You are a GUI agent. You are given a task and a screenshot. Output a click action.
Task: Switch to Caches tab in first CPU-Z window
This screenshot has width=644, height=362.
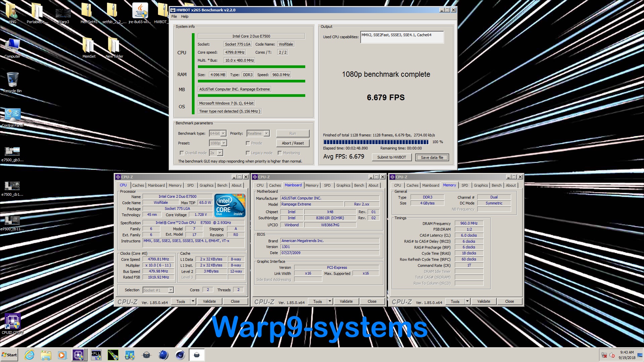[x=138, y=185]
